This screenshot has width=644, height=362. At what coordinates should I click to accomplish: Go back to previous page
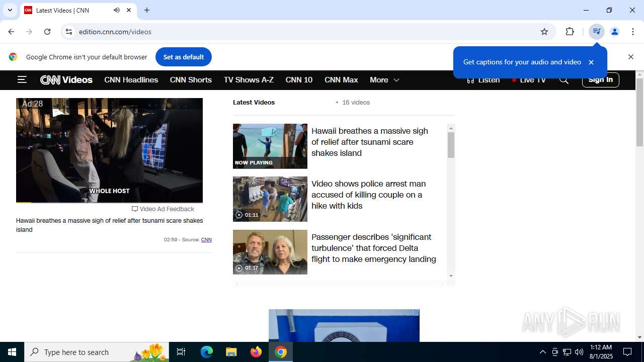point(11,32)
